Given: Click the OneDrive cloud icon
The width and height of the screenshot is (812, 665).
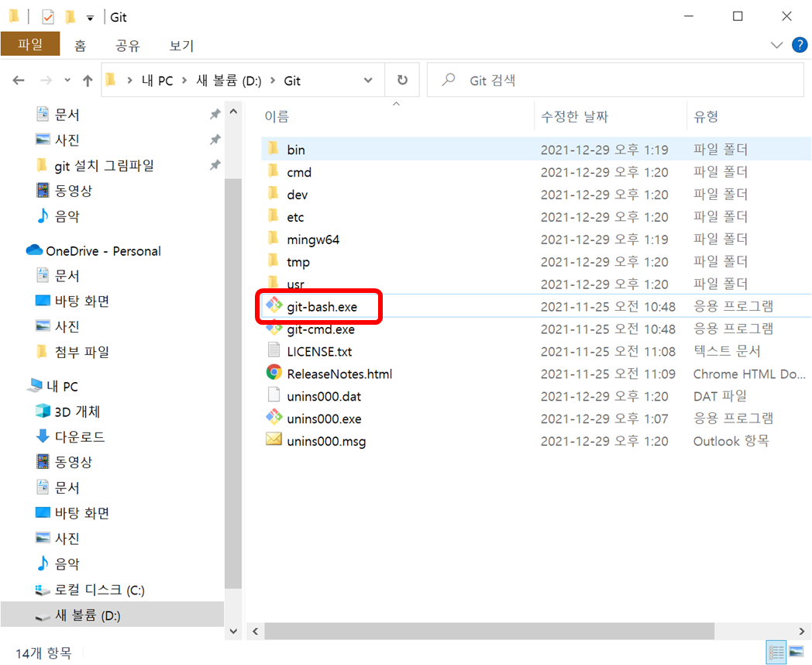Looking at the screenshot, I should pos(34,250).
